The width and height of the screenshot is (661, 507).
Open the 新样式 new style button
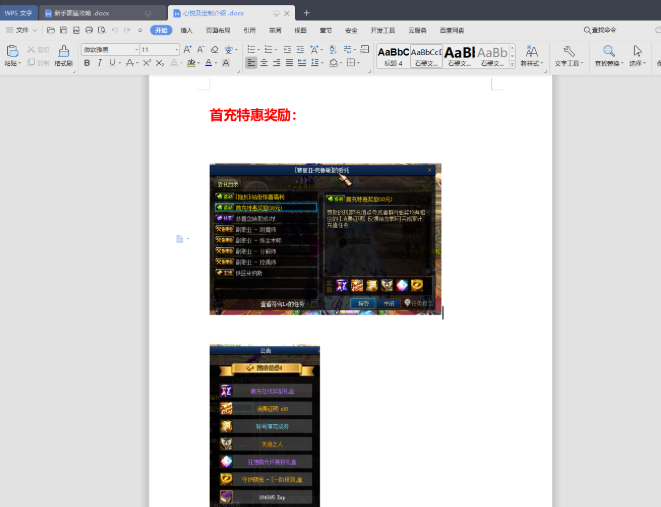tap(532, 56)
